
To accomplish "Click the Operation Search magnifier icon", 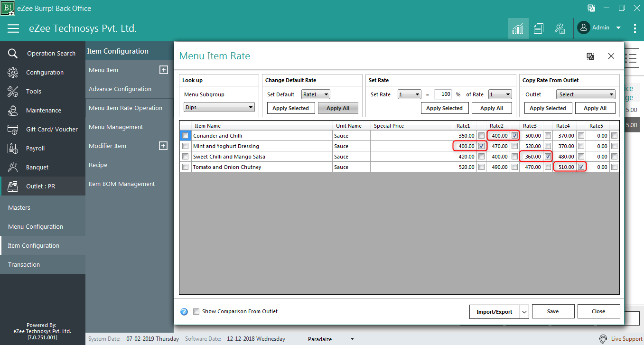I will [13, 54].
